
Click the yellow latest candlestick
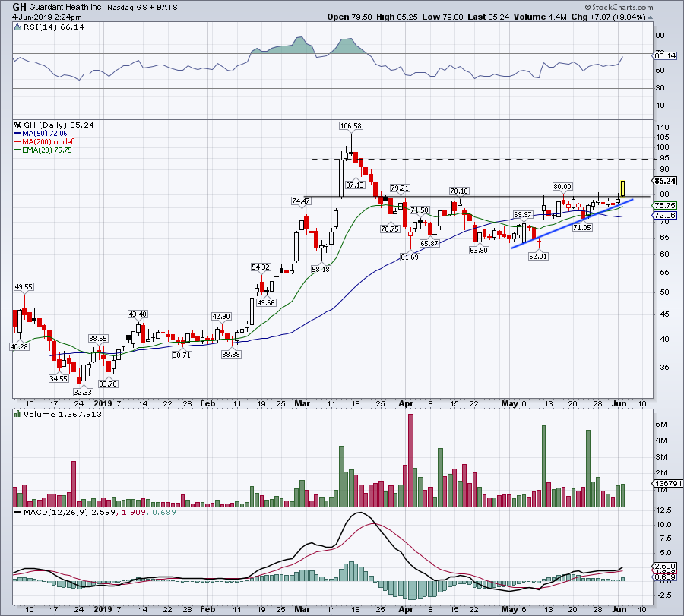pos(623,188)
